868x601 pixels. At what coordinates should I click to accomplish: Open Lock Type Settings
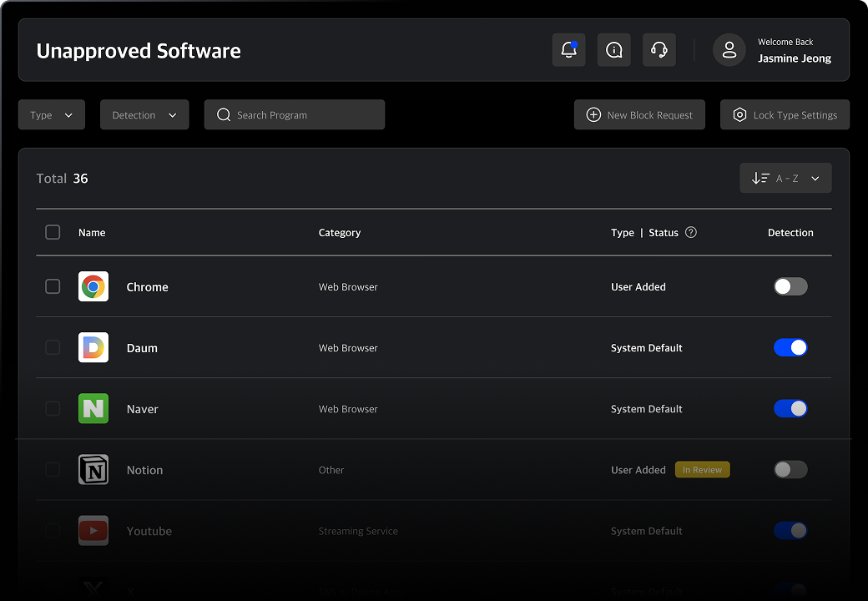point(785,114)
